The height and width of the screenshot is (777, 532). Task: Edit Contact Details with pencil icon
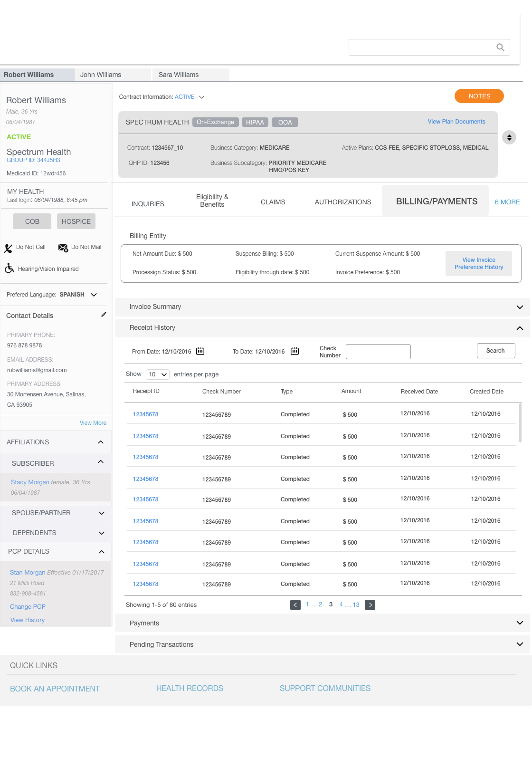(x=104, y=315)
